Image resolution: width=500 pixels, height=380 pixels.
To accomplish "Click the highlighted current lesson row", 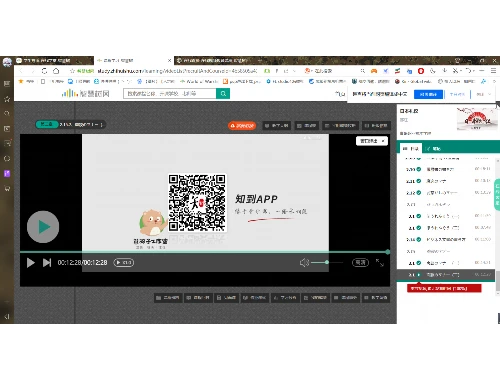I will click(x=446, y=275).
